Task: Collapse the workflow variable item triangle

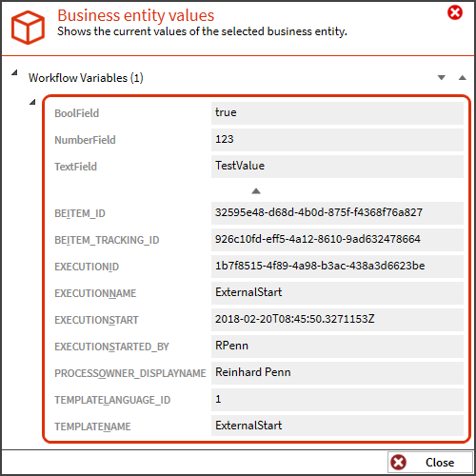Action: click(x=32, y=102)
